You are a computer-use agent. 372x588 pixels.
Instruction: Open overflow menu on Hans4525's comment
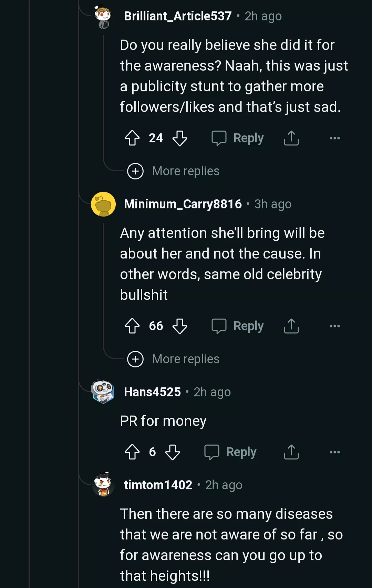pyautogui.click(x=334, y=452)
